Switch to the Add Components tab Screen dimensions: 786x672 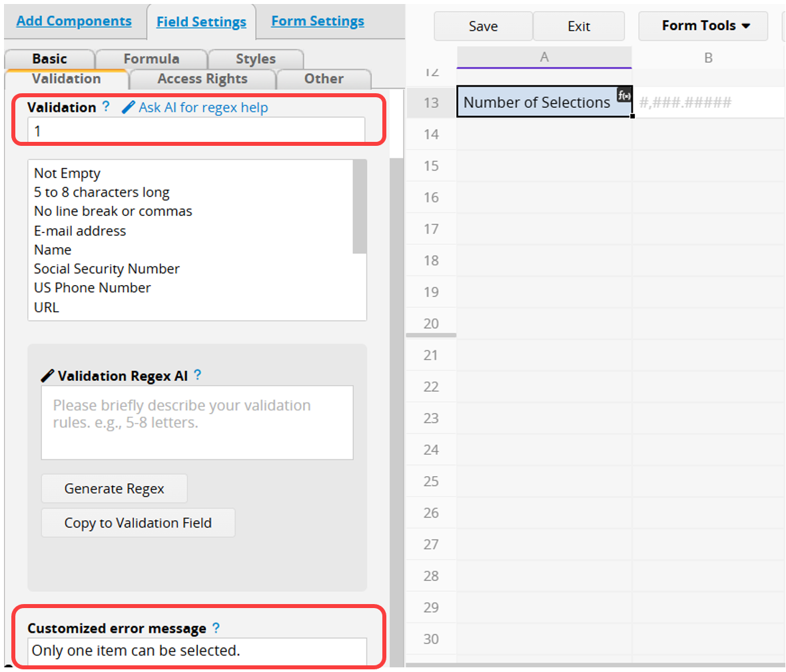click(74, 21)
